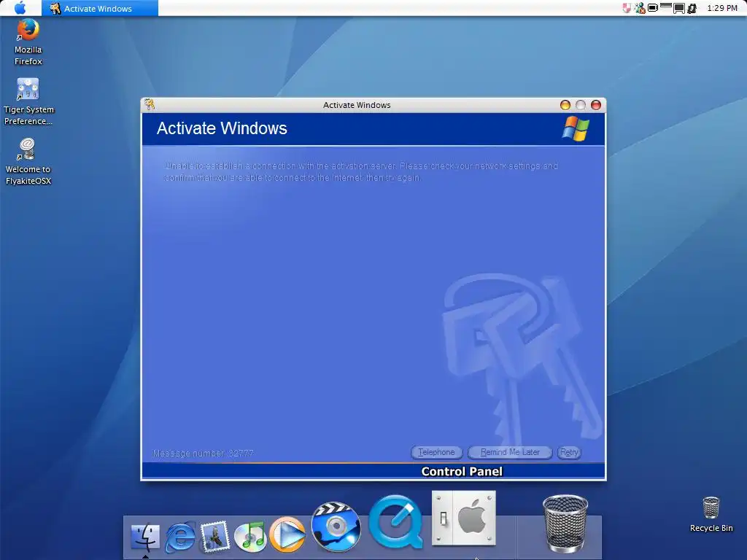Click the Telephone button
The height and width of the screenshot is (560, 747).
436,452
